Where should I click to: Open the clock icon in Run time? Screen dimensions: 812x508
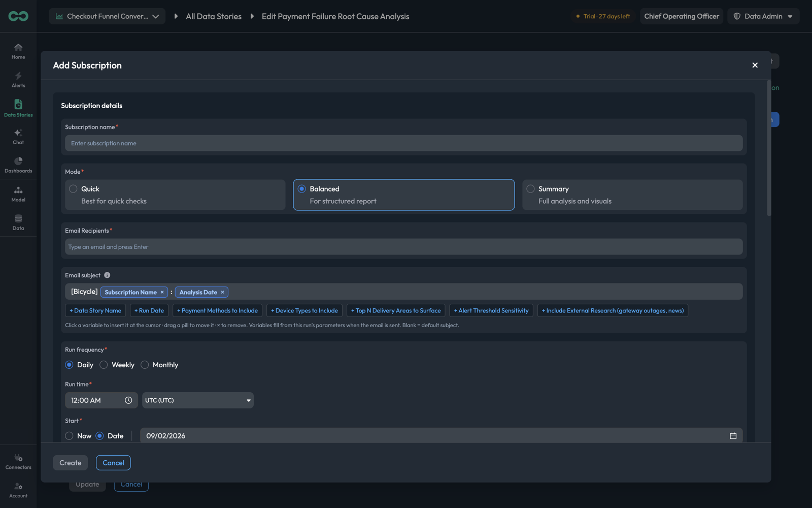[x=128, y=400]
